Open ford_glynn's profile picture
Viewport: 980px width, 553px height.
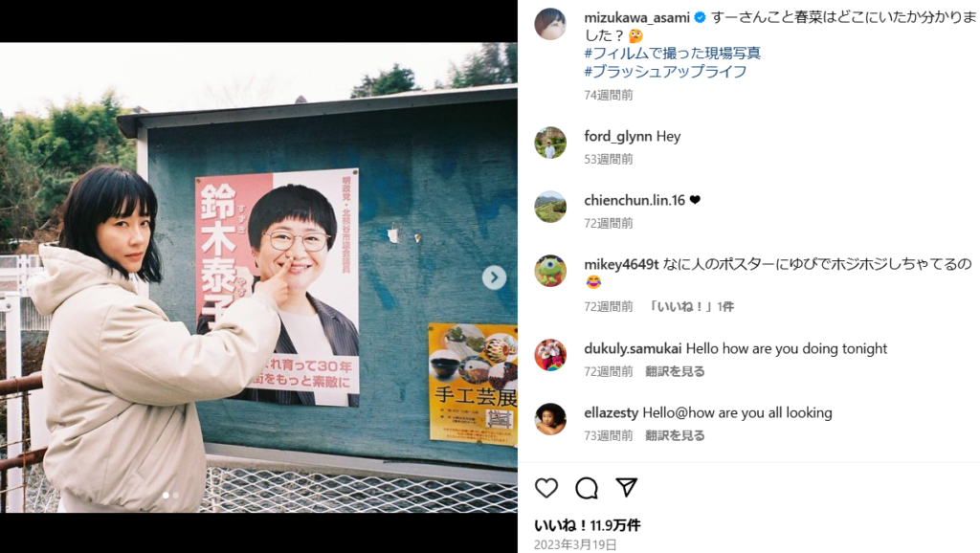pos(550,143)
